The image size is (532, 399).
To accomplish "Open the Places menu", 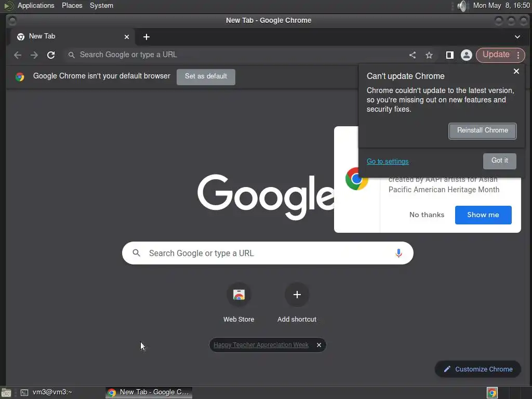I will tap(72, 5).
